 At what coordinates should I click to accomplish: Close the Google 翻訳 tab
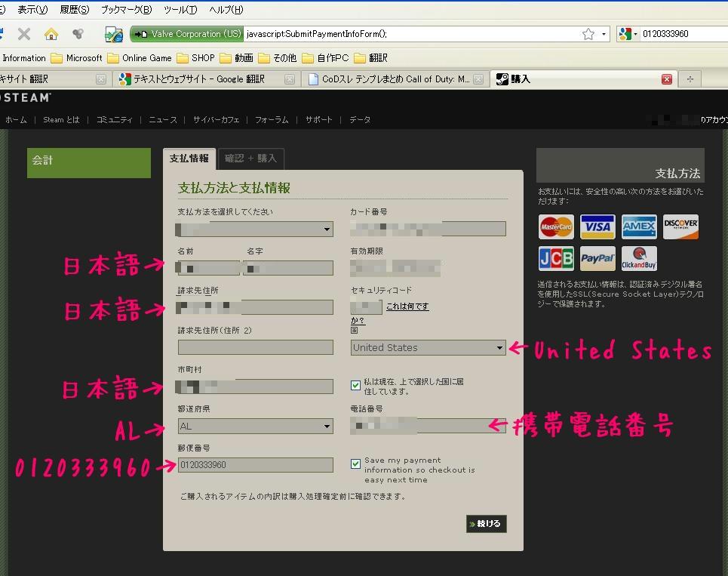(289, 79)
